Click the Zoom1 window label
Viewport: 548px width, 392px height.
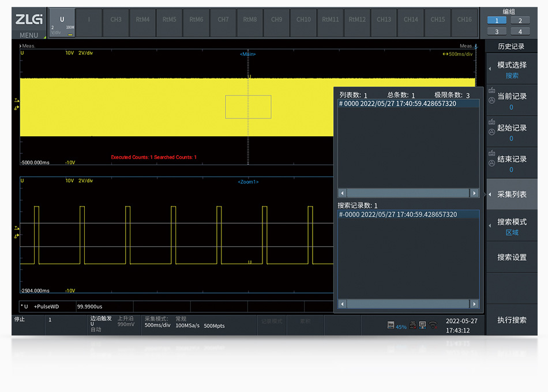(248, 182)
